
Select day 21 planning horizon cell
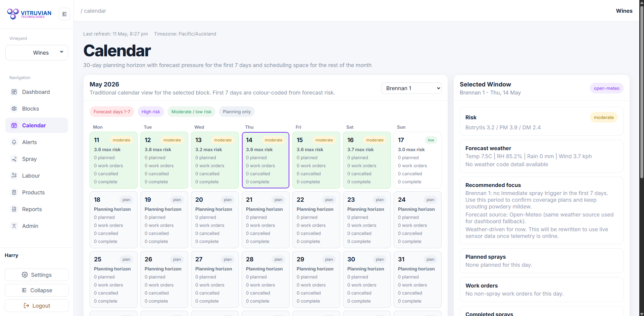pos(265,220)
